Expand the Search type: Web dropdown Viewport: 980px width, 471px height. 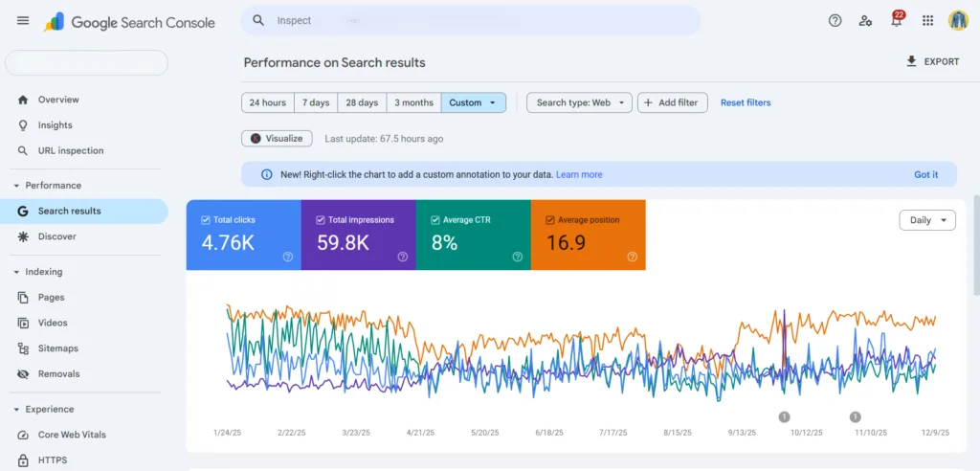tap(579, 102)
